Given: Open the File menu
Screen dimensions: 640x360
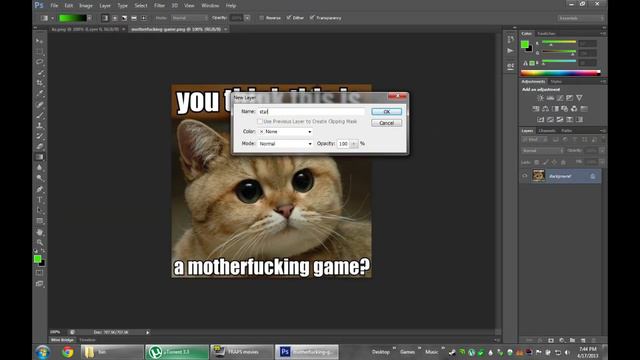Looking at the screenshot, I should point(54,6).
